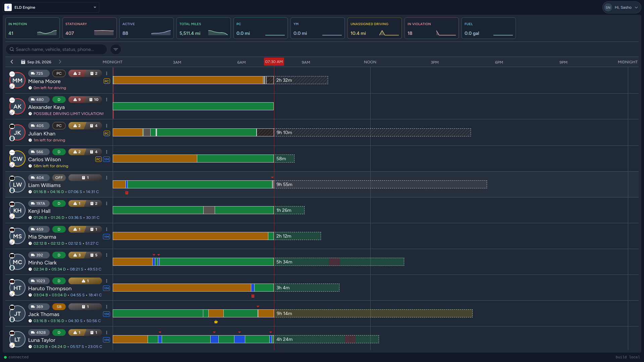Click the yellow marker below Jack Thomas's timeline
Screen dimensions: 644x362
[x=216, y=322]
